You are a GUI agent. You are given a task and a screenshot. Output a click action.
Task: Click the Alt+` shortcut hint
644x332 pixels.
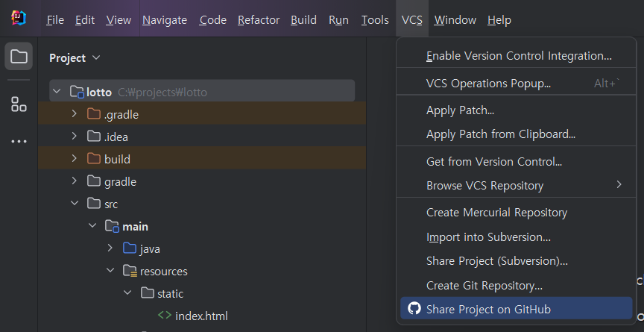coord(606,84)
